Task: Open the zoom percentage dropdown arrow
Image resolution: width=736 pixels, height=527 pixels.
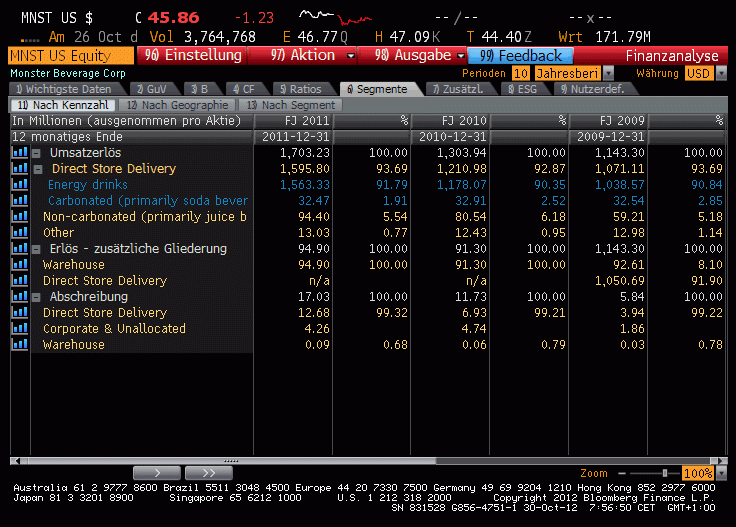Action: click(721, 473)
